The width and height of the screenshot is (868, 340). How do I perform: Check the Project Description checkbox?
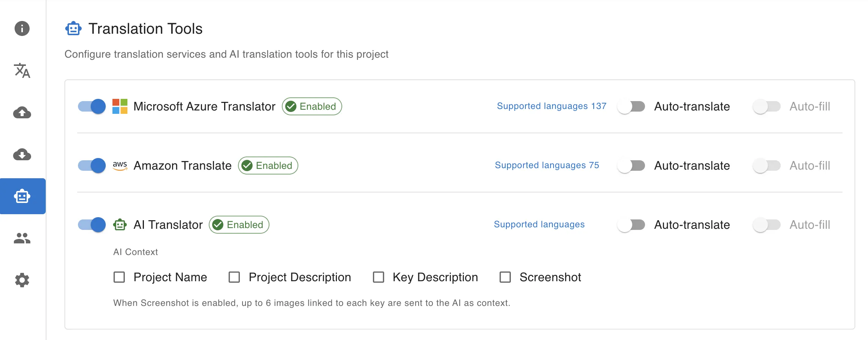tap(234, 277)
